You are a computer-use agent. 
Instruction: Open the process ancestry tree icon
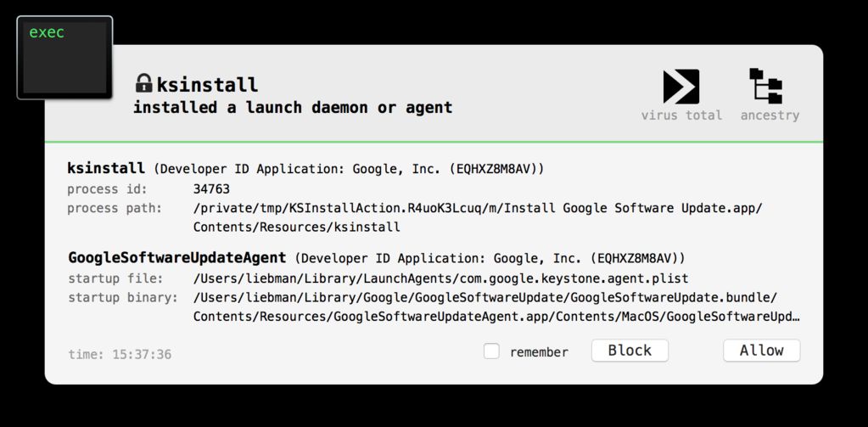click(766, 87)
